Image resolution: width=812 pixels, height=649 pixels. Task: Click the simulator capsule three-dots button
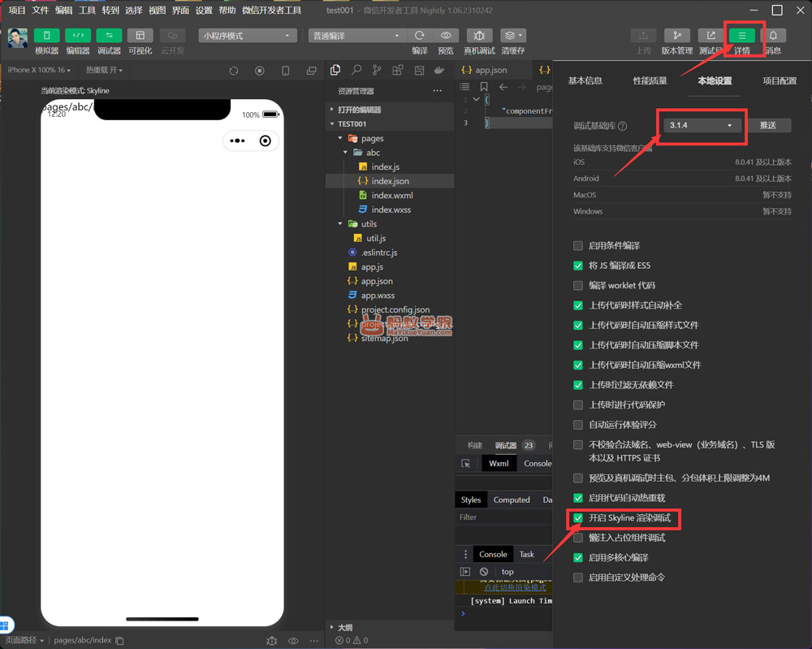(237, 141)
